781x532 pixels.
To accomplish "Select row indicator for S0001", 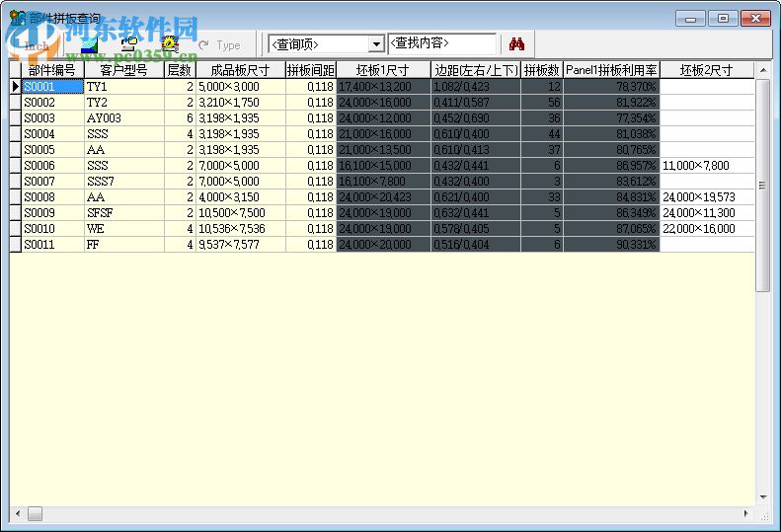I will (16, 86).
